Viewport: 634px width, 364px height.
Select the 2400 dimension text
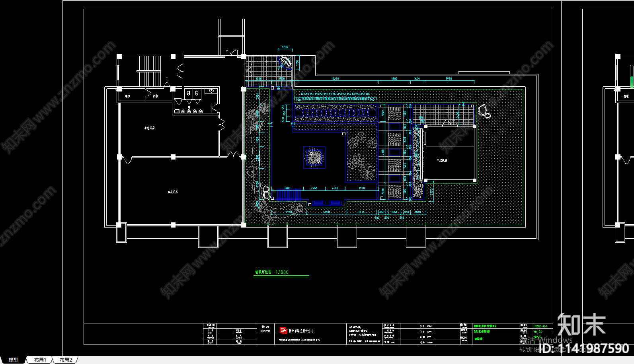pos(335,188)
